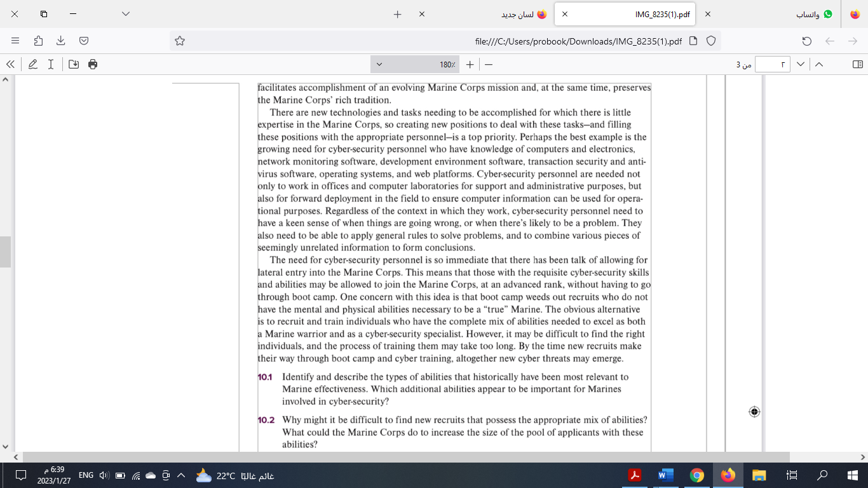Open the extensions puzzle icon

(38, 41)
